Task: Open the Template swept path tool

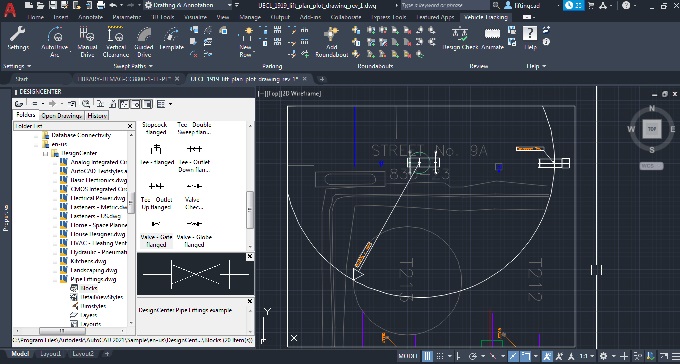Action: tap(171, 38)
